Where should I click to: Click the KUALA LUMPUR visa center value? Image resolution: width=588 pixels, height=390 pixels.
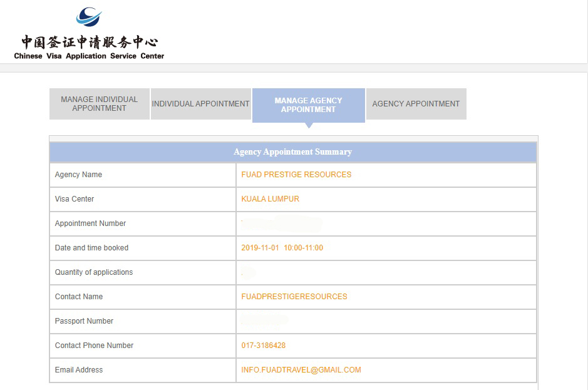point(270,199)
